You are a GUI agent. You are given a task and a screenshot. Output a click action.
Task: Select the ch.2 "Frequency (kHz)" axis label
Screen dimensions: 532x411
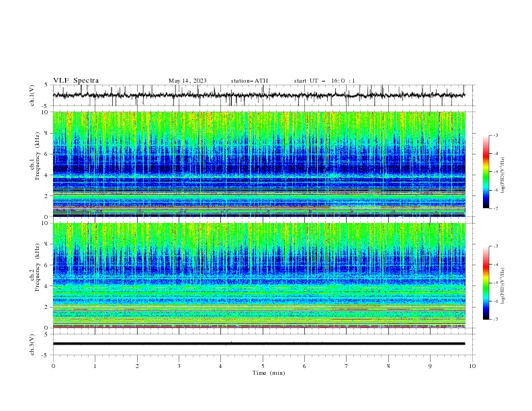point(38,267)
